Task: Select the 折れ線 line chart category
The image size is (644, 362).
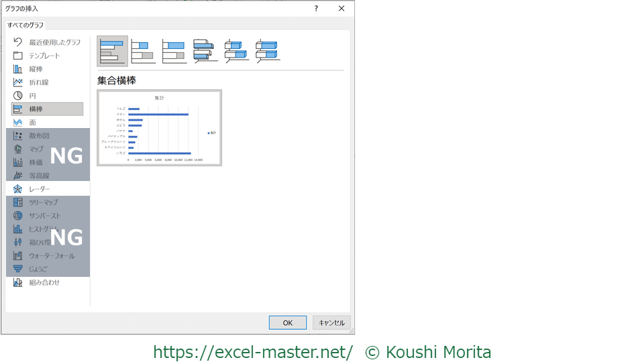Action: (x=38, y=82)
